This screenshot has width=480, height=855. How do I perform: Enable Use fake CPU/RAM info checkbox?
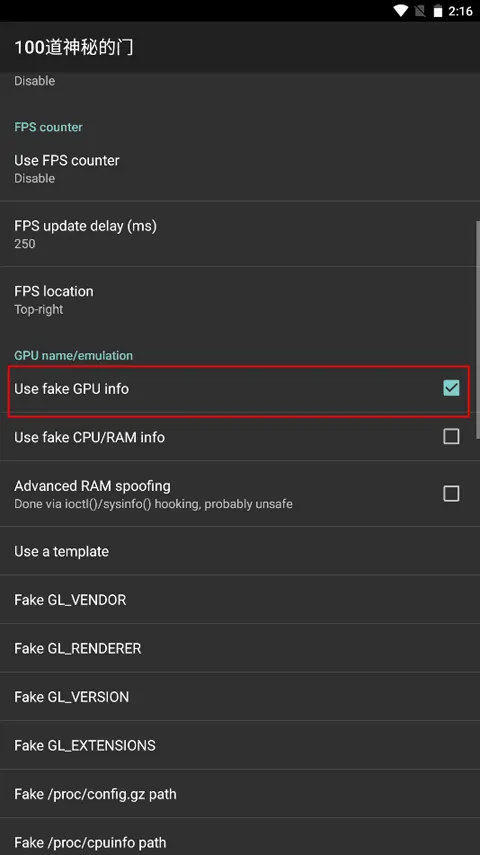[451, 437]
